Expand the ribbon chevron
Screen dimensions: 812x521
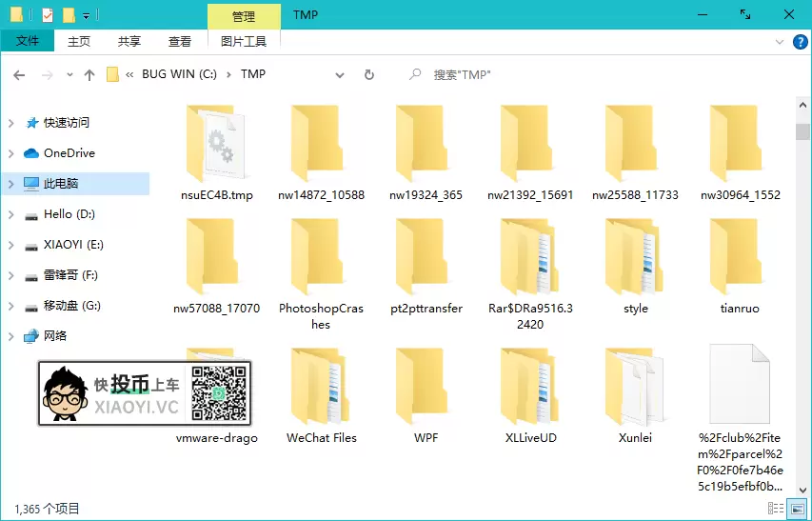click(780, 42)
